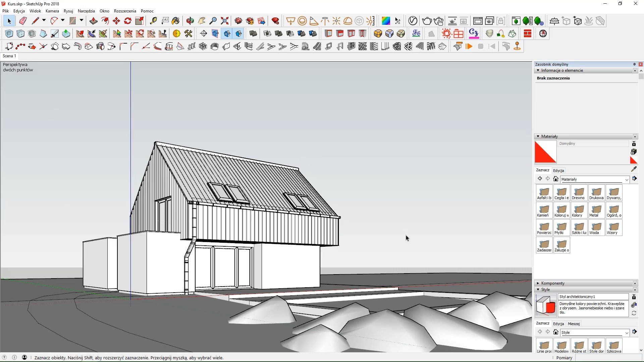The width and height of the screenshot is (644, 362).
Task: Activate the Move tool
Action: (116, 21)
